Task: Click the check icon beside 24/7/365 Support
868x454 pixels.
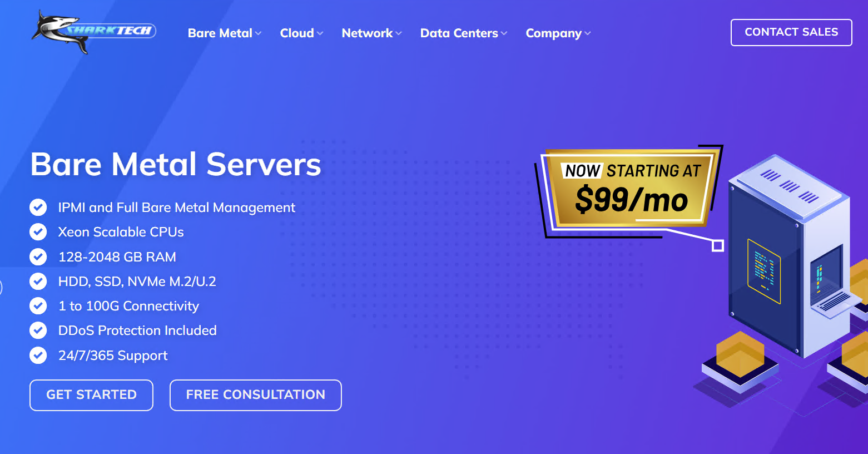Action: pos(38,355)
